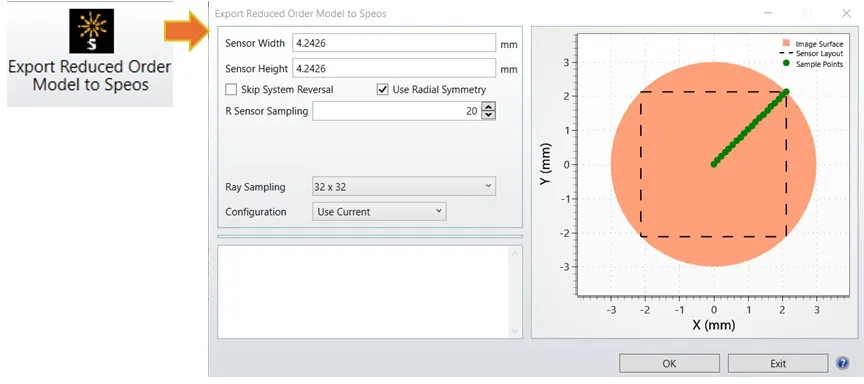Click the orange arrow pointing to the dialog
Screen dimensions: 864x384
[186, 31]
